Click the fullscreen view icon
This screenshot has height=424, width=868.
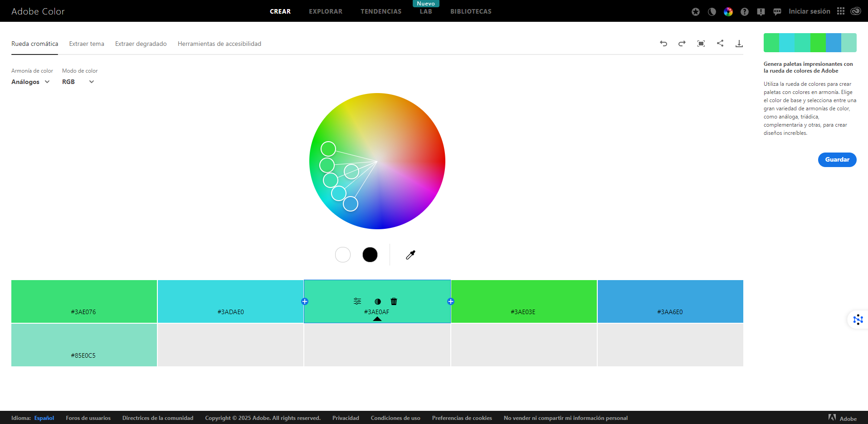701,44
